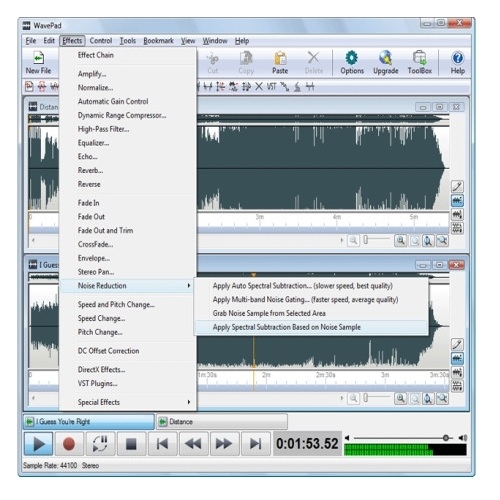Select Echo effect
The height and width of the screenshot is (500, 500).
point(128,157)
